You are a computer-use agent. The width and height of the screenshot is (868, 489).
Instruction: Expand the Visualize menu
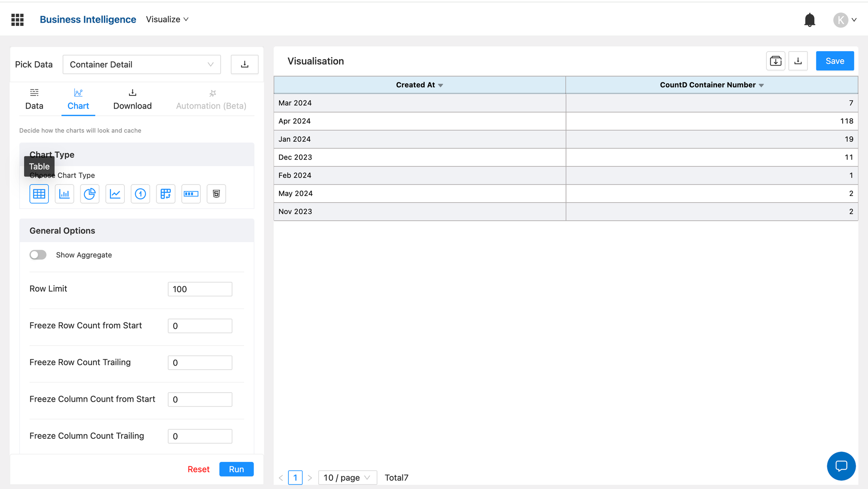[x=167, y=19]
